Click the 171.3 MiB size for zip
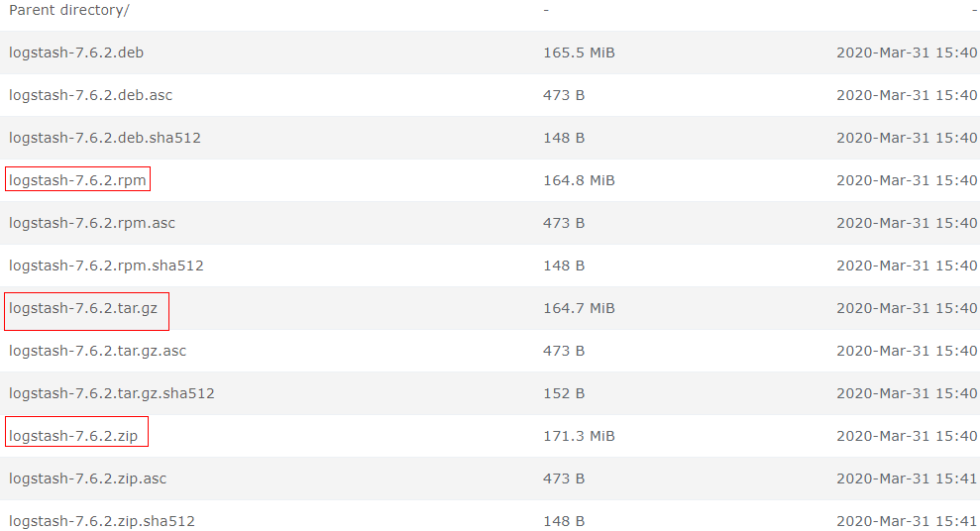The image size is (980, 531). pos(579,436)
